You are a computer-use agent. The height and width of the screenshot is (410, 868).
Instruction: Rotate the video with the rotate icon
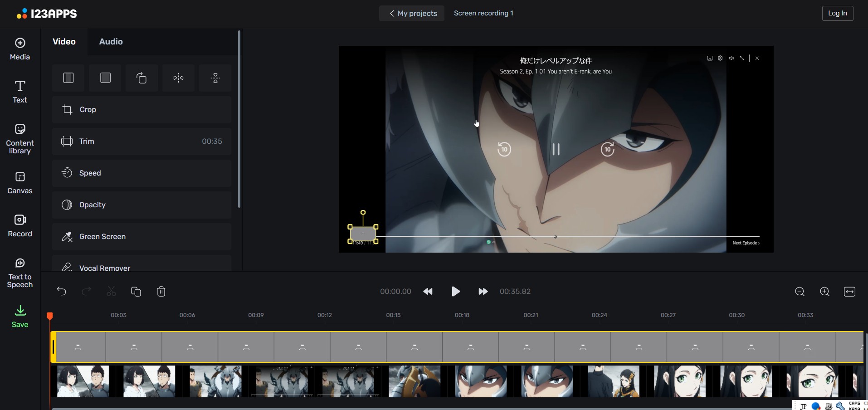point(141,78)
